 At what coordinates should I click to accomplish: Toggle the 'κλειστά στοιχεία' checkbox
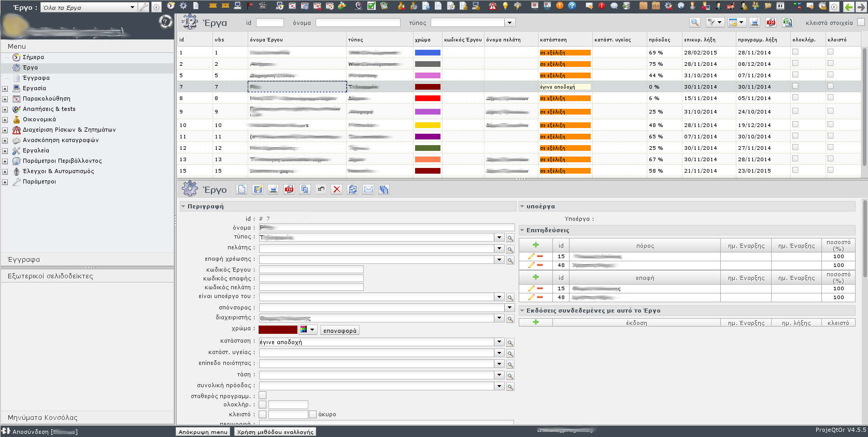click(861, 22)
